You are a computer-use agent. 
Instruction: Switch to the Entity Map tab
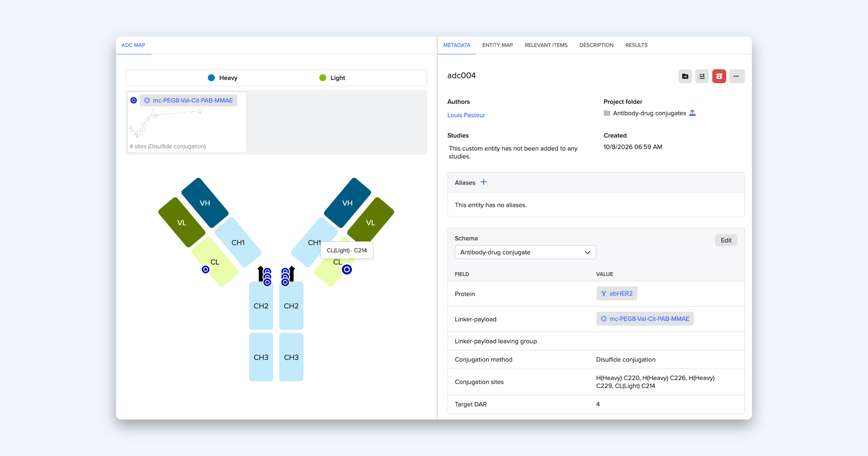click(x=497, y=45)
